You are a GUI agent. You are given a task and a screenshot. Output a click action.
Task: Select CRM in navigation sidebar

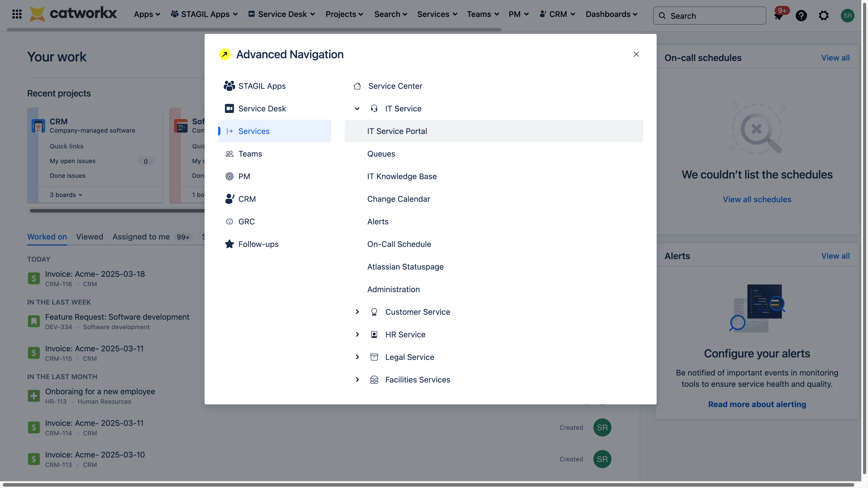pos(274,199)
